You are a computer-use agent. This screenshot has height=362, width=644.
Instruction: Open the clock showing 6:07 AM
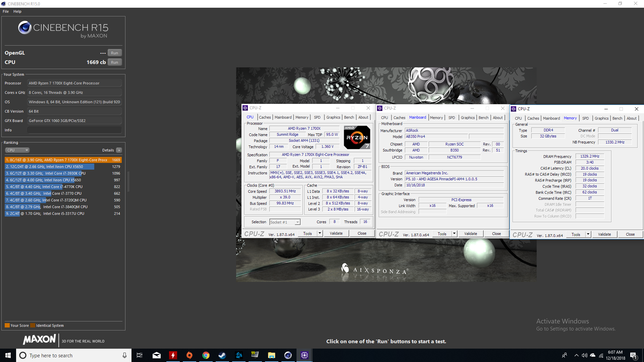615,355
